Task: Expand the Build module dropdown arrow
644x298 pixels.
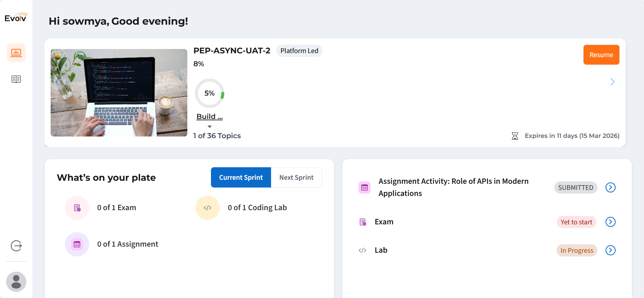Action: coord(210,127)
